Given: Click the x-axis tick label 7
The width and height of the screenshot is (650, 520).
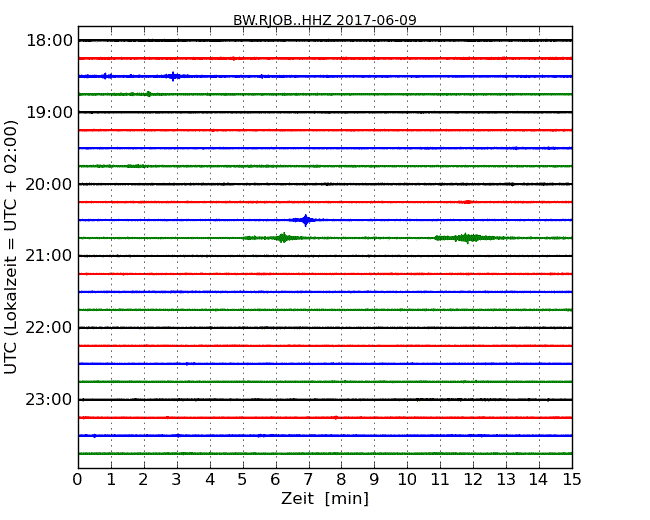Looking at the screenshot, I should click(x=308, y=480).
